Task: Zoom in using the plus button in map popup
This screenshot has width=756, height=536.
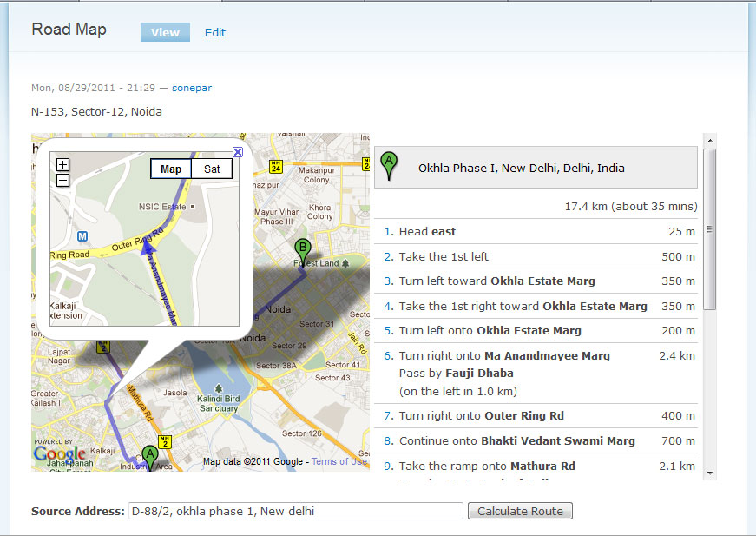Action: (62, 164)
